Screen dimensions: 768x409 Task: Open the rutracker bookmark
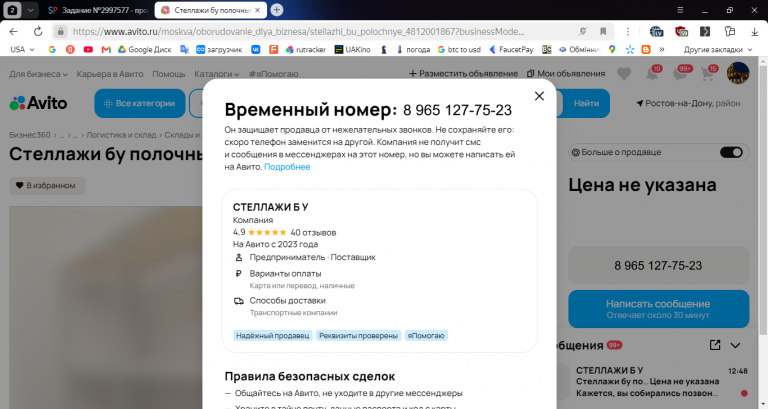click(x=306, y=49)
